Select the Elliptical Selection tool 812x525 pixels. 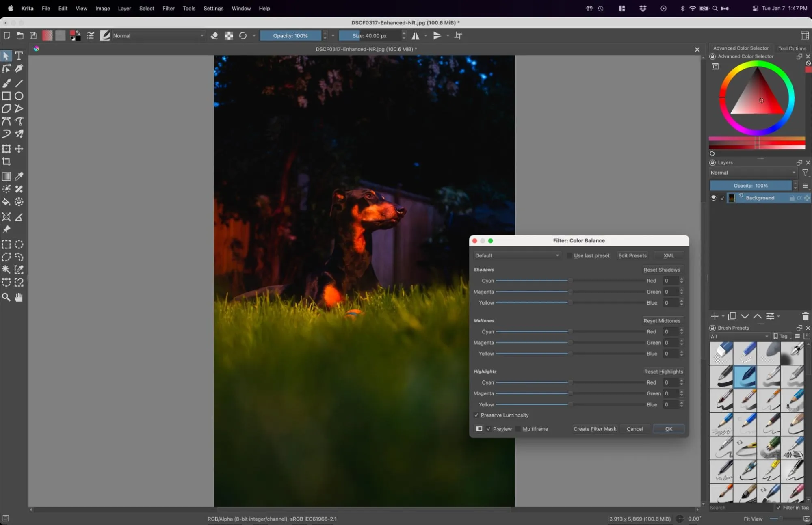[x=19, y=244]
